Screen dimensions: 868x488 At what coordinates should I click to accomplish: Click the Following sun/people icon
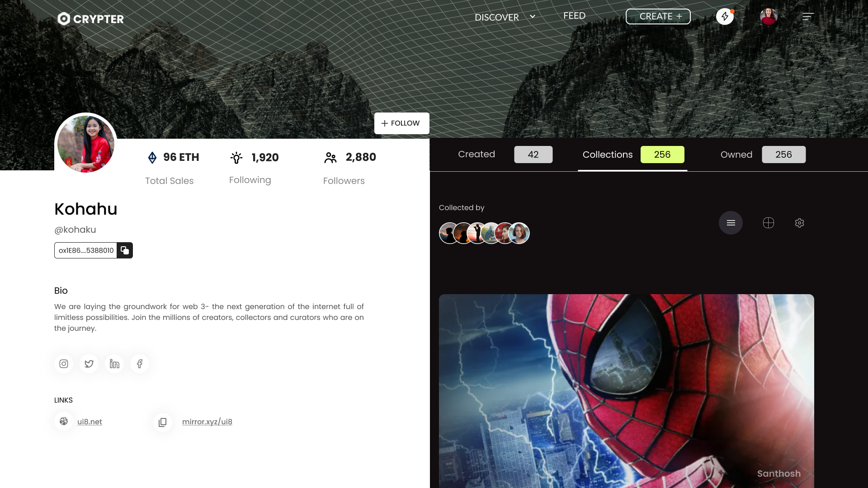[237, 157]
